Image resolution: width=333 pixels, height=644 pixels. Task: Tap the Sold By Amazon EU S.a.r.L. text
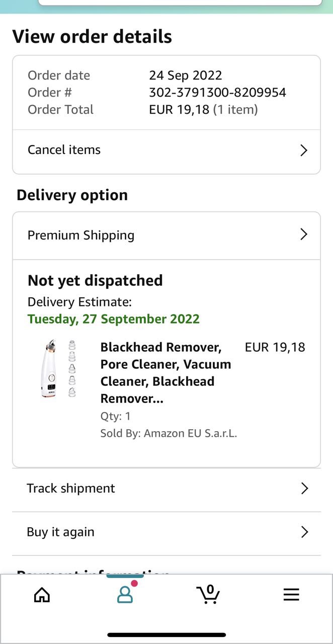pos(169,433)
